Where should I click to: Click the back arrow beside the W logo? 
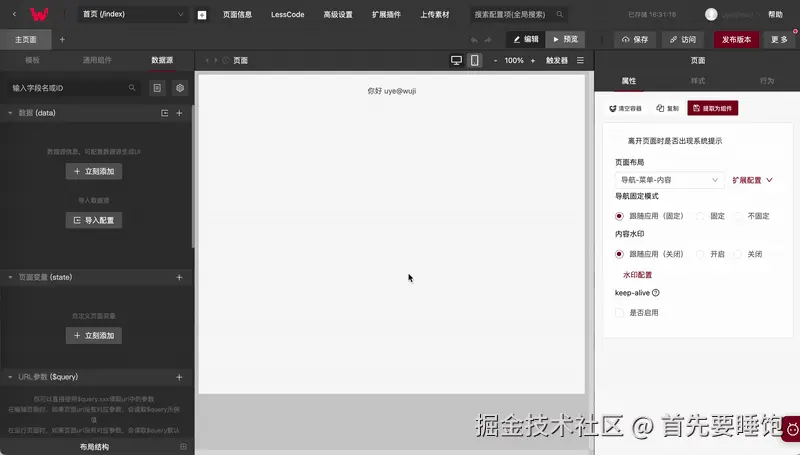[14, 14]
